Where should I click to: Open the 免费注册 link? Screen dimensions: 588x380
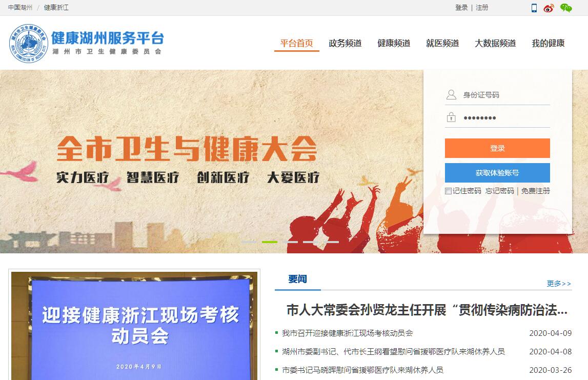pyautogui.click(x=536, y=191)
